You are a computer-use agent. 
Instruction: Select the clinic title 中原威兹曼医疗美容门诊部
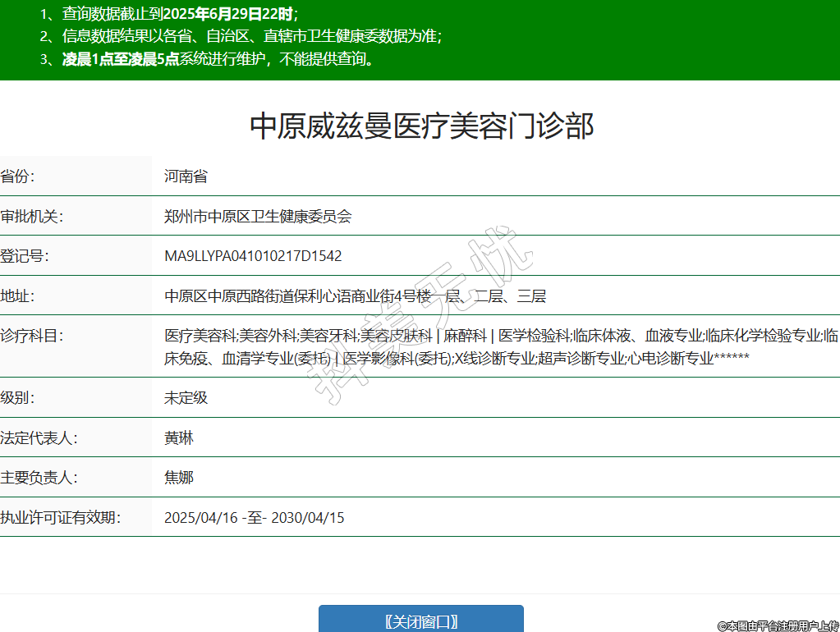coord(420,126)
